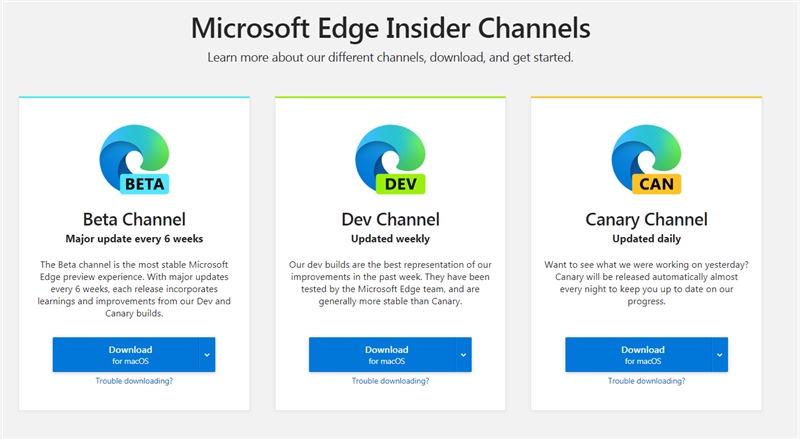
Task: Expand the Canary download platform dropdown arrow
Action: pos(720,354)
